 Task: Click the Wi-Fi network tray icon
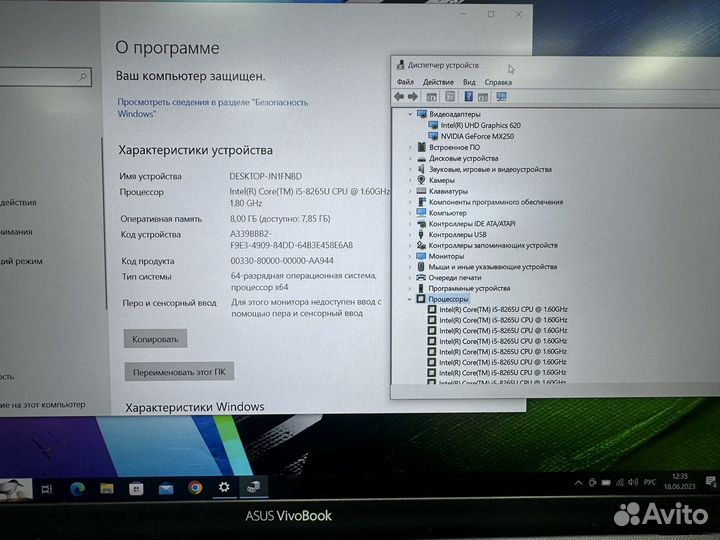pyautogui.click(x=620, y=482)
